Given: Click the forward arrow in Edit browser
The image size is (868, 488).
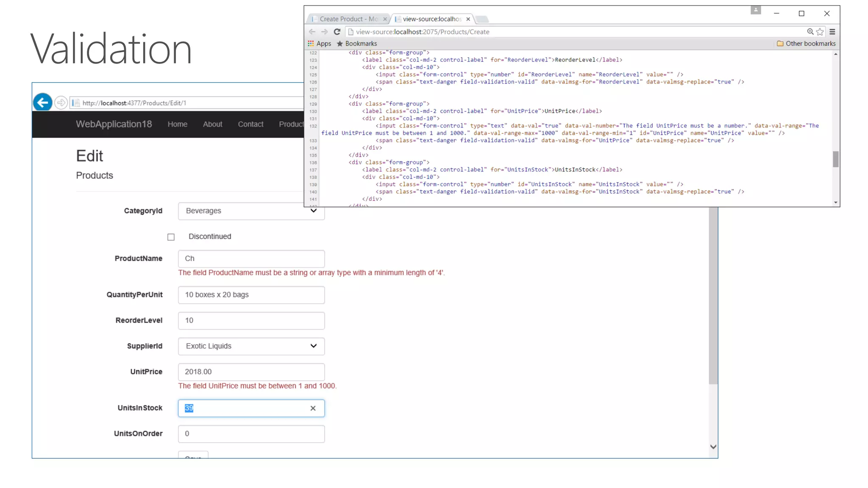Looking at the screenshot, I should [61, 103].
